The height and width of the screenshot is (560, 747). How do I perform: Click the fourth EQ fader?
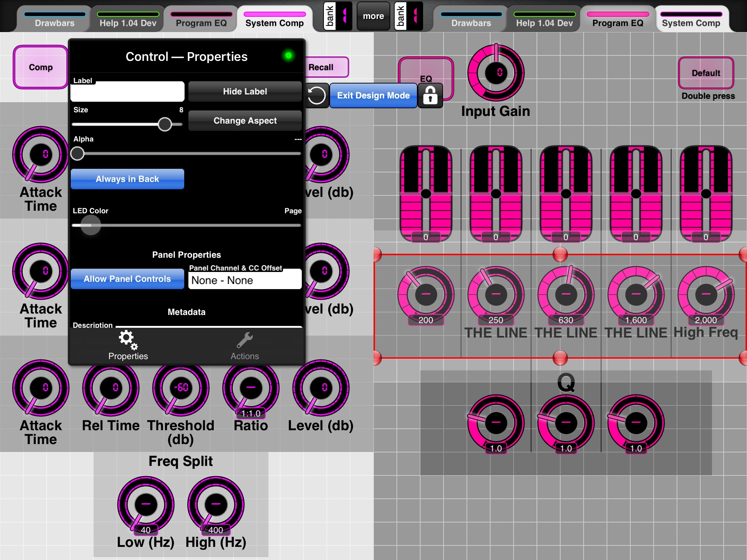tap(636, 194)
